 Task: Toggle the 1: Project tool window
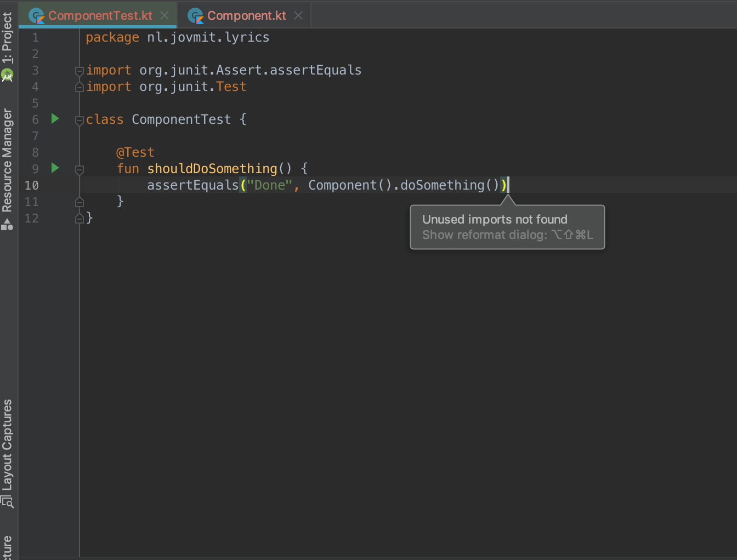point(8,36)
